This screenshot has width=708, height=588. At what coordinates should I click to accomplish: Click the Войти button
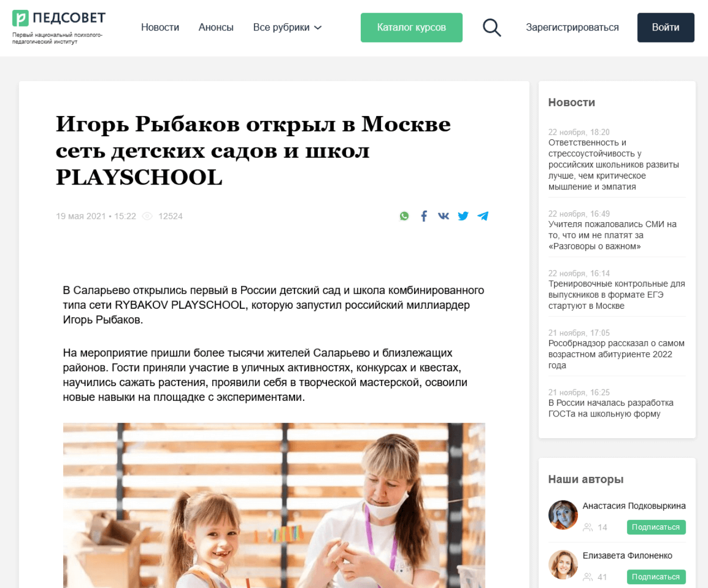(x=666, y=27)
